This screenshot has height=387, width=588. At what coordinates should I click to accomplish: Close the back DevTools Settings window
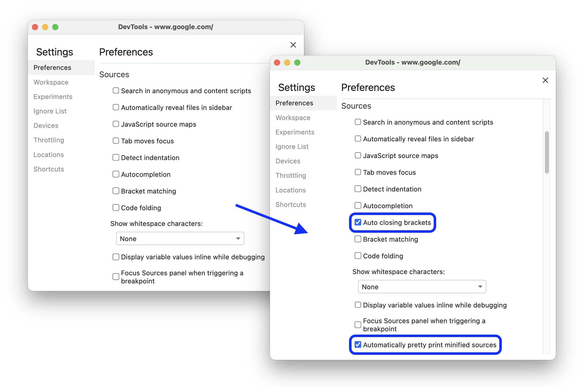point(293,45)
